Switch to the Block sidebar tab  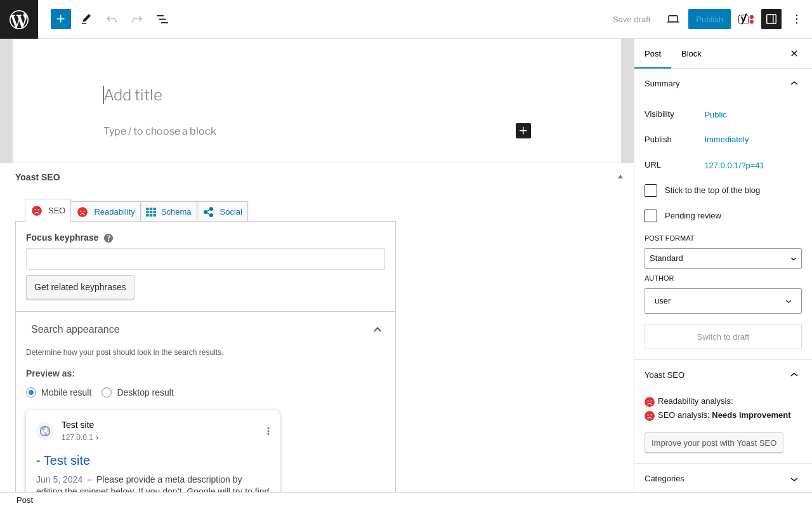click(x=691, y=53)
